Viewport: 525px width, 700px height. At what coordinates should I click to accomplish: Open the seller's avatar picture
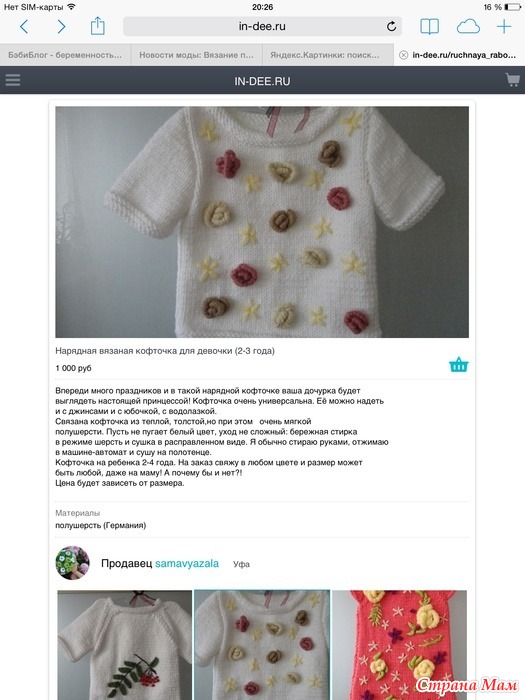click(x=72, y=562)
